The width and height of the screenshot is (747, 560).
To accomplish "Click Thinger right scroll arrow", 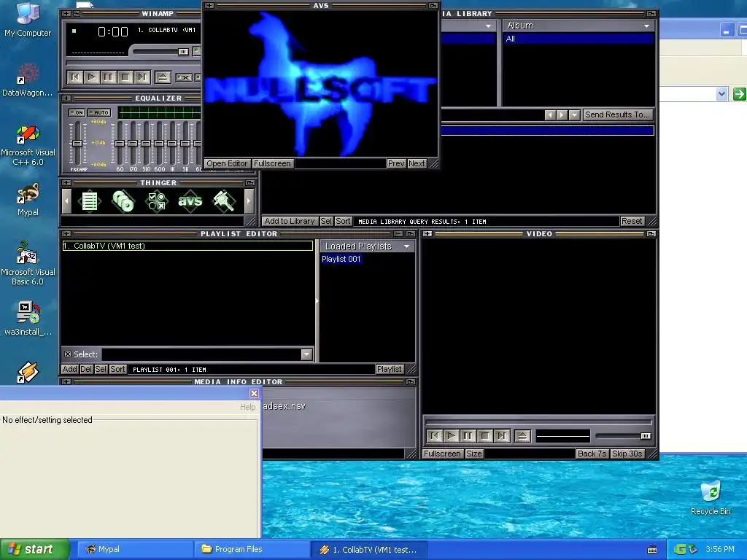I will point(248,201).
